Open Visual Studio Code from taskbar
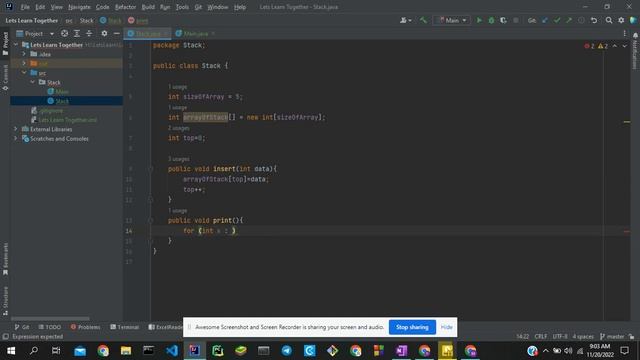 pos(172,351)
